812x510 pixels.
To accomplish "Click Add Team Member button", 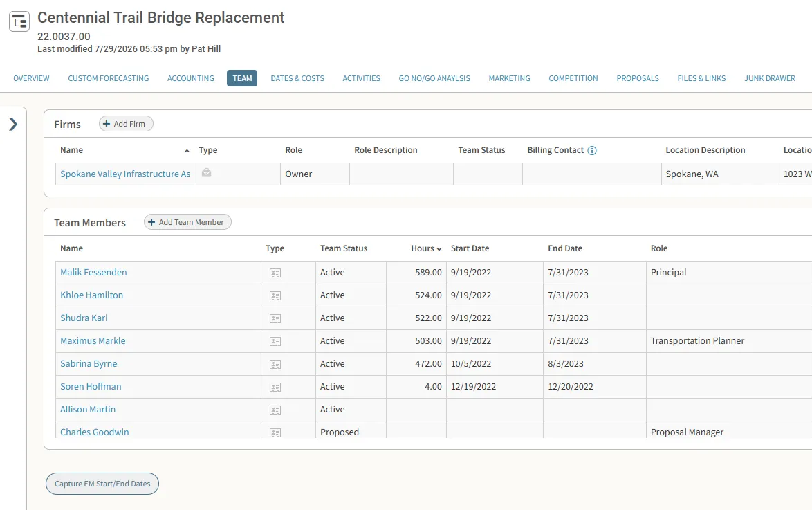I will point(187,222).
